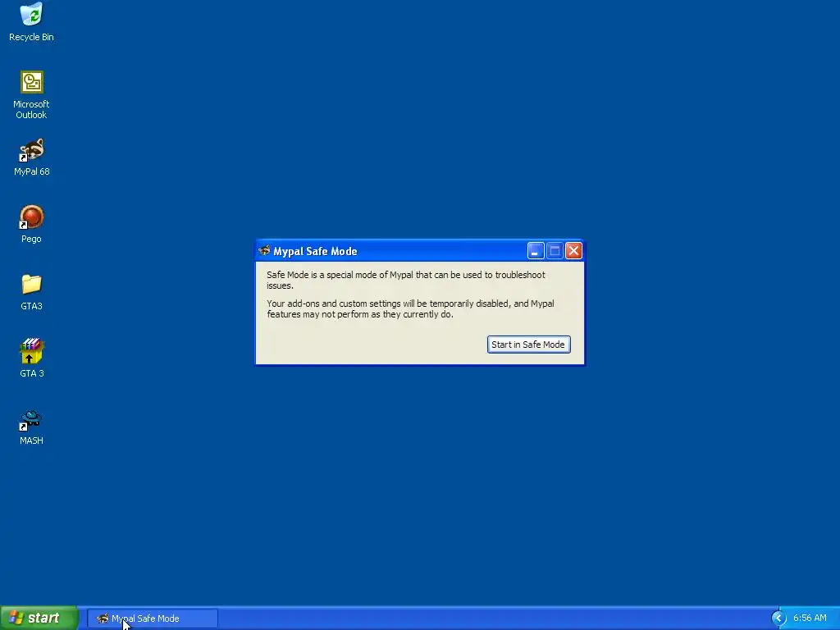This screenshot has height=630, width=840.
Task: Open the Recycle Bin desktop icon
Action: (x=32, y=15)
